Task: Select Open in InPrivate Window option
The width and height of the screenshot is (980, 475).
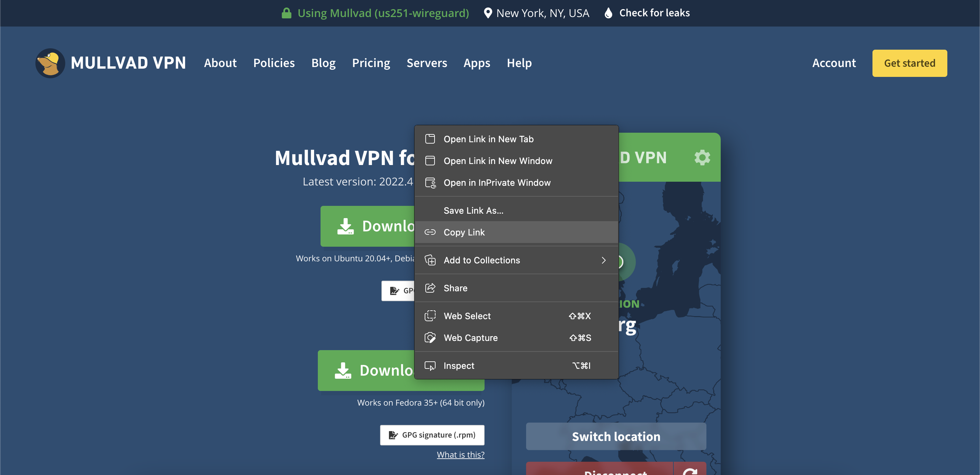Action: 497,182
